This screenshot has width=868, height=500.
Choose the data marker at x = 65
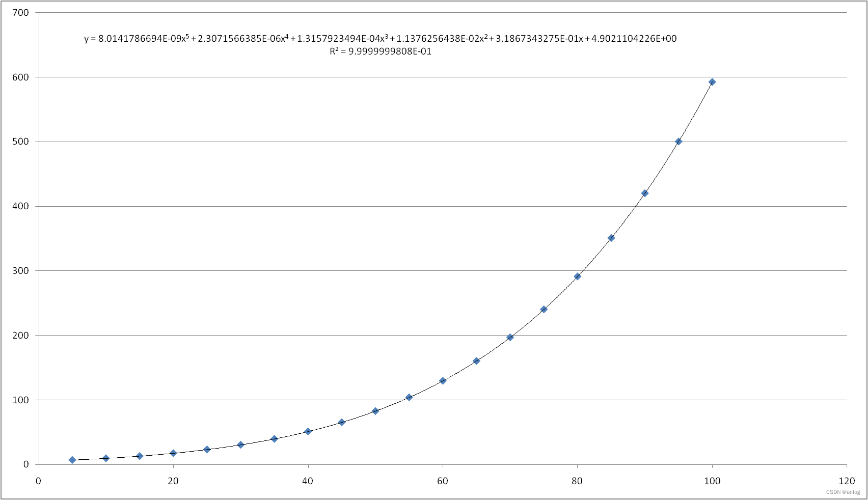476,361
